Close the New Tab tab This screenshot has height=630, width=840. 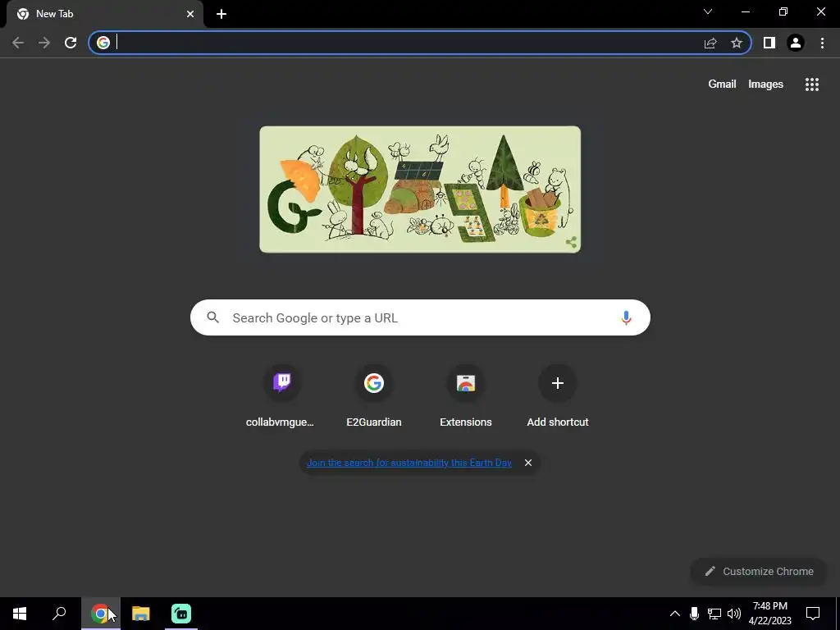point(190,14)
